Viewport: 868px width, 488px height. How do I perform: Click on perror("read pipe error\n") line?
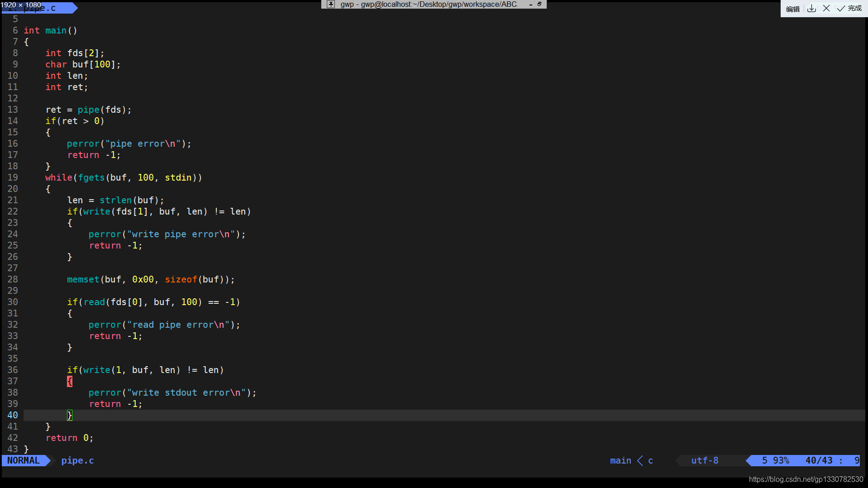coord(164,325)
